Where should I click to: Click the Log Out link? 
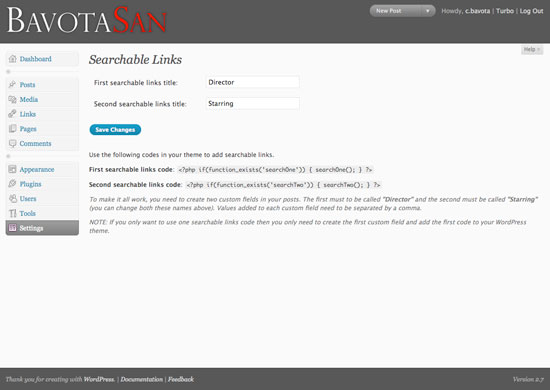click(531, 11)
